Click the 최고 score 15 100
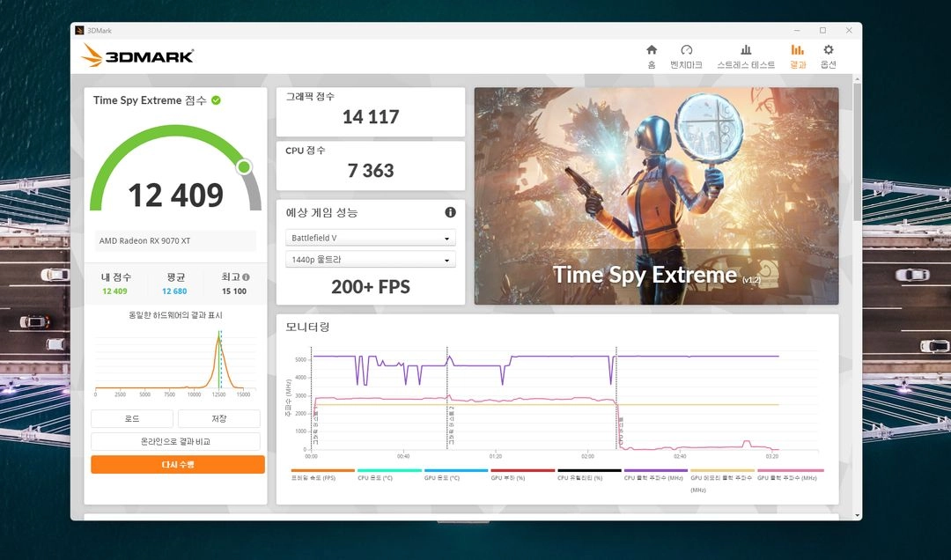This screenshot has width=951, height=560. (x=234, y=291)
